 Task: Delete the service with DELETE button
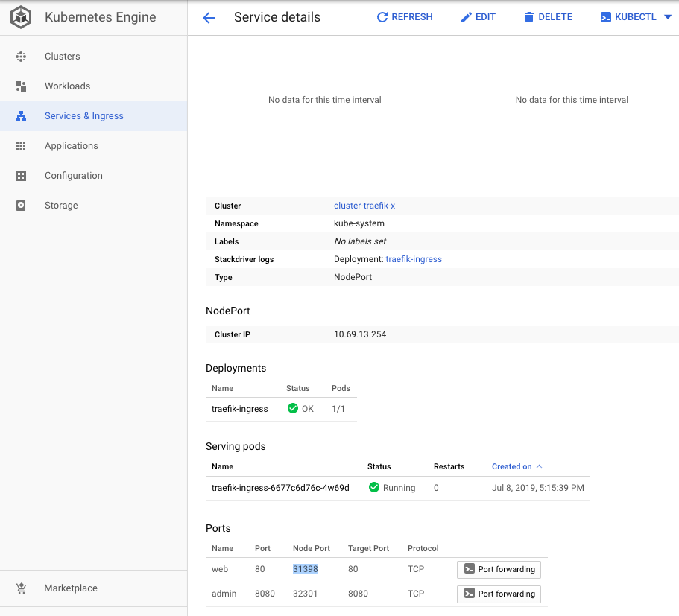tap(548, 17)
